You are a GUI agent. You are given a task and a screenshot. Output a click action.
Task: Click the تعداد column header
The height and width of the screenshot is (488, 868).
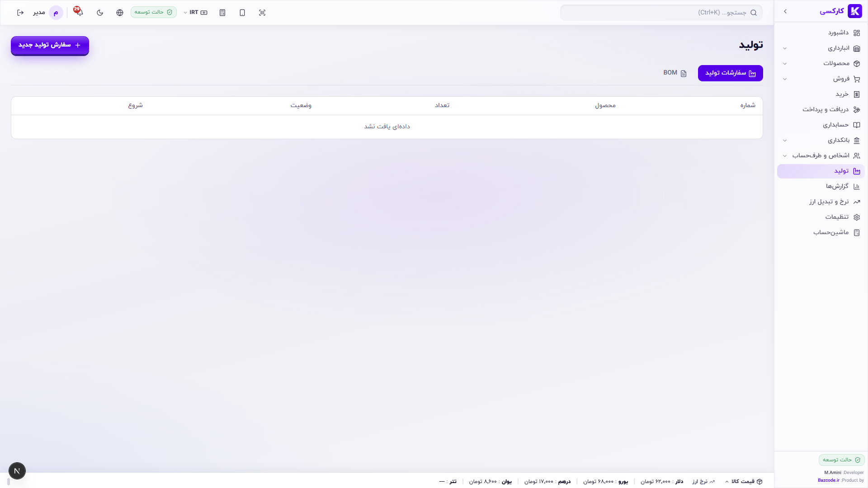tap(442, 105)
